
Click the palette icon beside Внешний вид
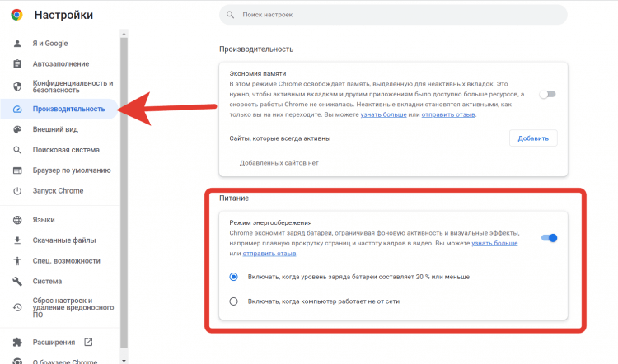coord(17,129)
